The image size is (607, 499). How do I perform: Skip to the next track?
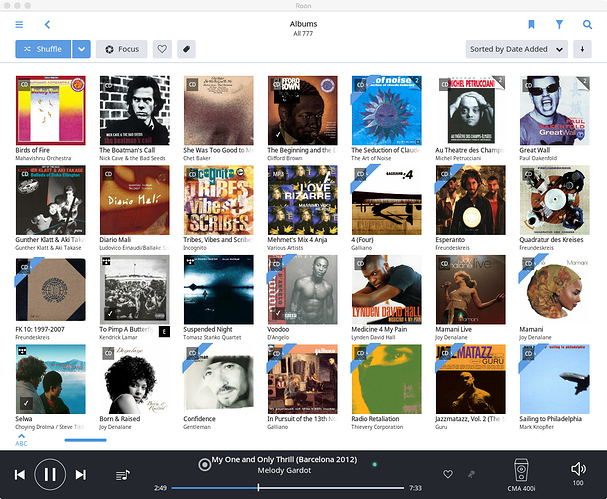tap(81, 474)
